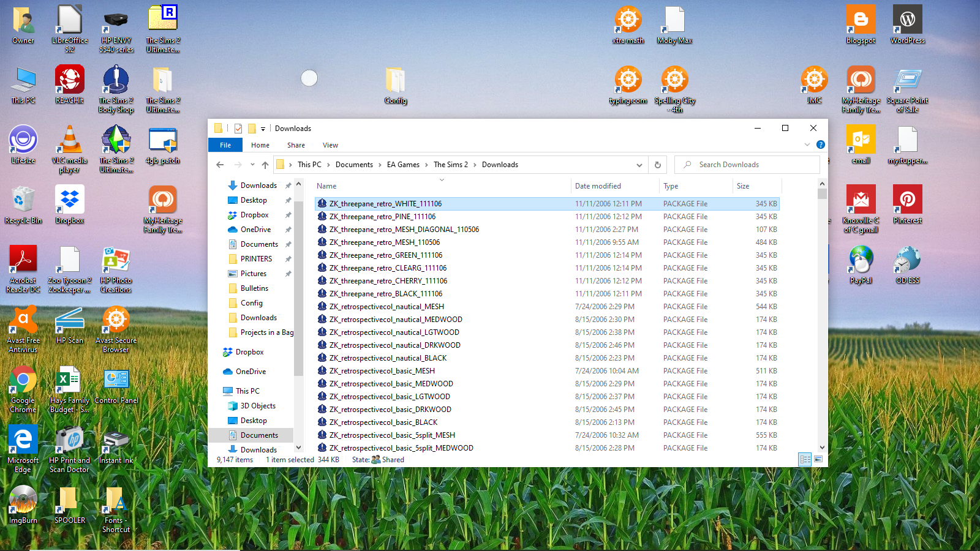Launch ImgBurn from the desktop
Image resolution: width=980 pixels, height=551 pixels.
point(23,500)
